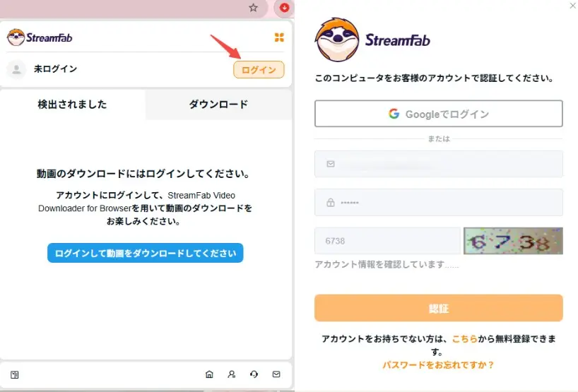The width and height of the screenshot is (578, 392).
Task: Click the Google G icon
Action: point(394,114)
